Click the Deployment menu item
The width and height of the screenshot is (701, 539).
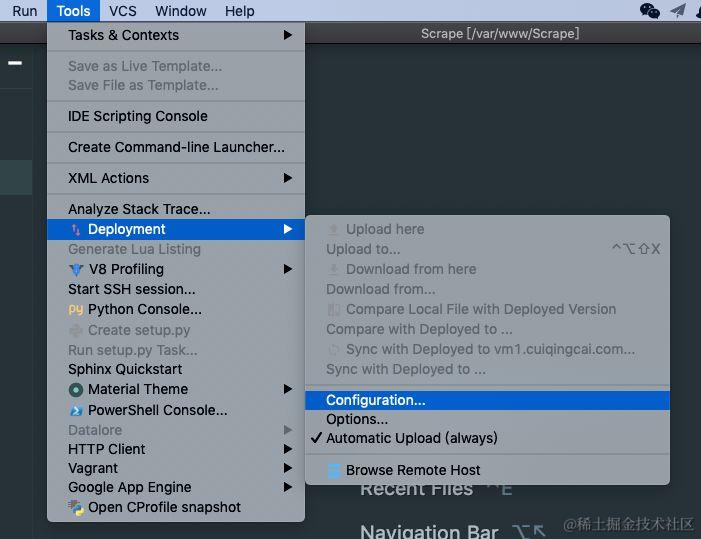tap(176, 229)
